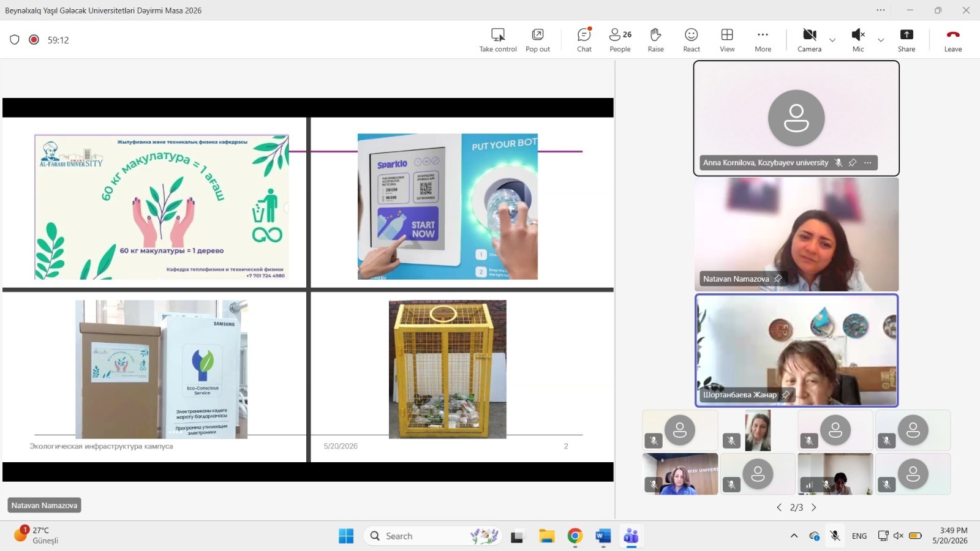Open the ENG language selector
Image resolution: width=980 pixels, height=551 pixels.
(859, 536)
